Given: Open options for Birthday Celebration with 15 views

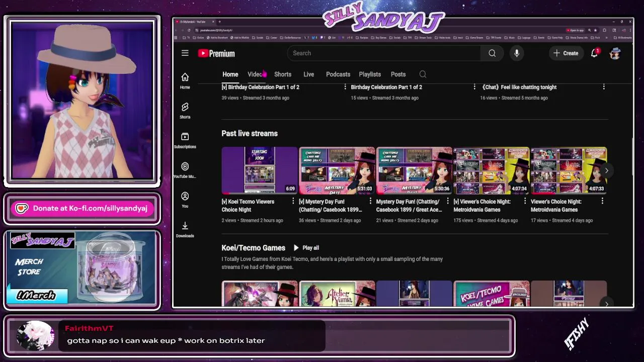Looking at the screenshot, I should (474, 87).
